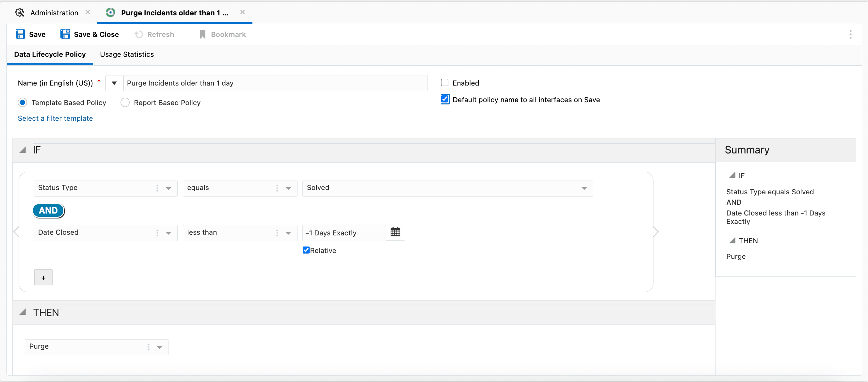Switch to the Administration tab
The image size is (868, 382).
(x=54, y=12)
